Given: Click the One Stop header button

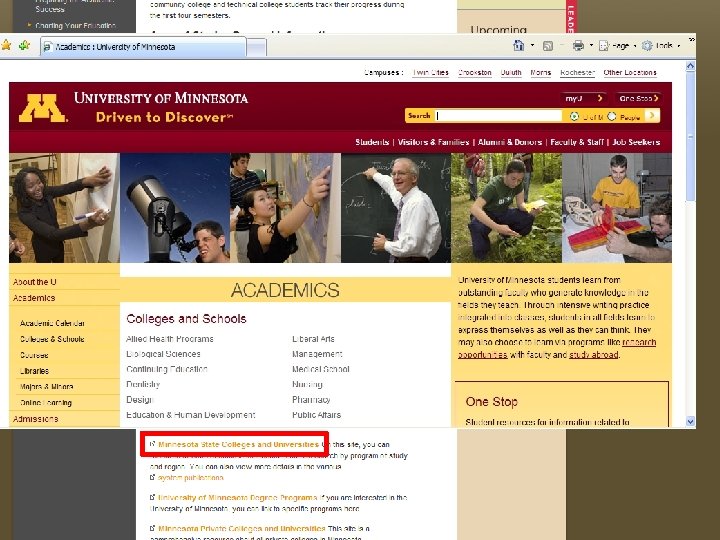Looking at the screenshot, I should pos(638,98).
